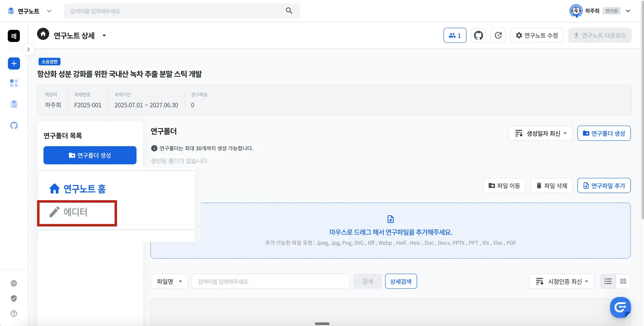Click the 상세검색 button
The width and height of the screenshot is (644, 326).
click(401, 281)
